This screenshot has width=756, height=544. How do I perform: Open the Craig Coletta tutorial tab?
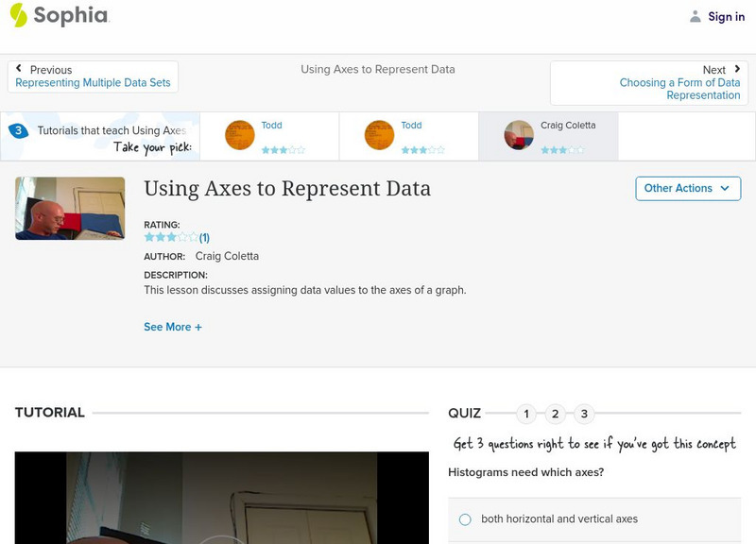(x=549, y=136)
